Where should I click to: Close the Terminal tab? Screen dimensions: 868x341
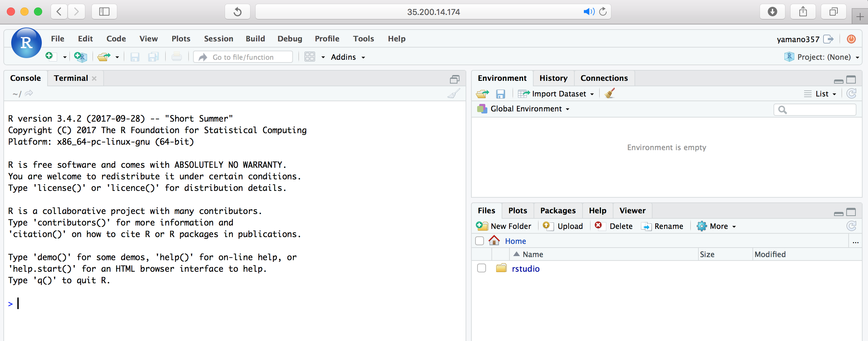click(94, 78)
